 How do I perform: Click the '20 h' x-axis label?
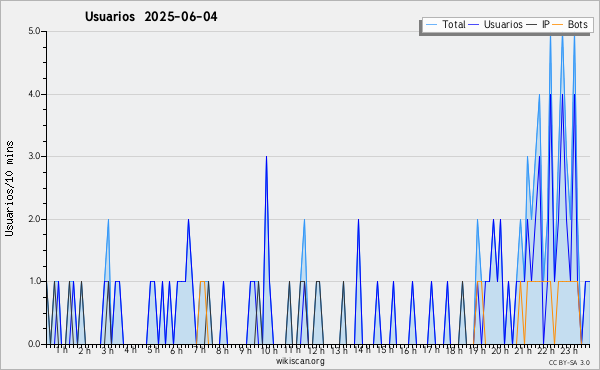tap(500, 350)
